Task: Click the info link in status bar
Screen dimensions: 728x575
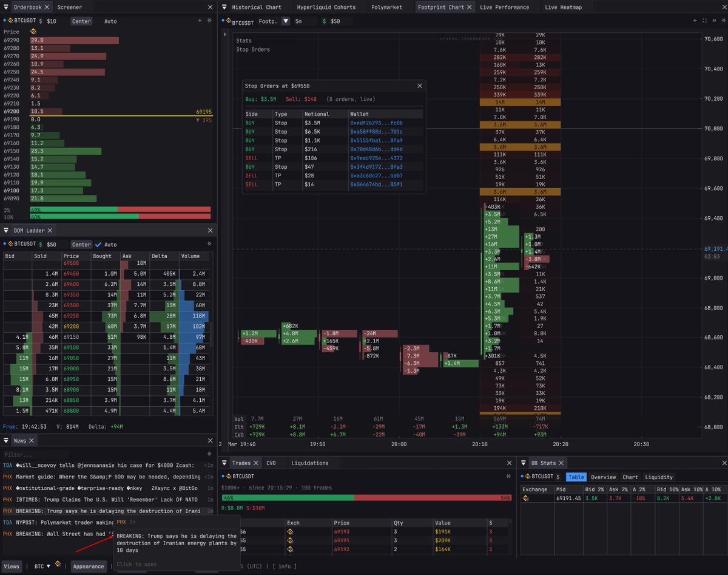Action: (x=284, y=566)
